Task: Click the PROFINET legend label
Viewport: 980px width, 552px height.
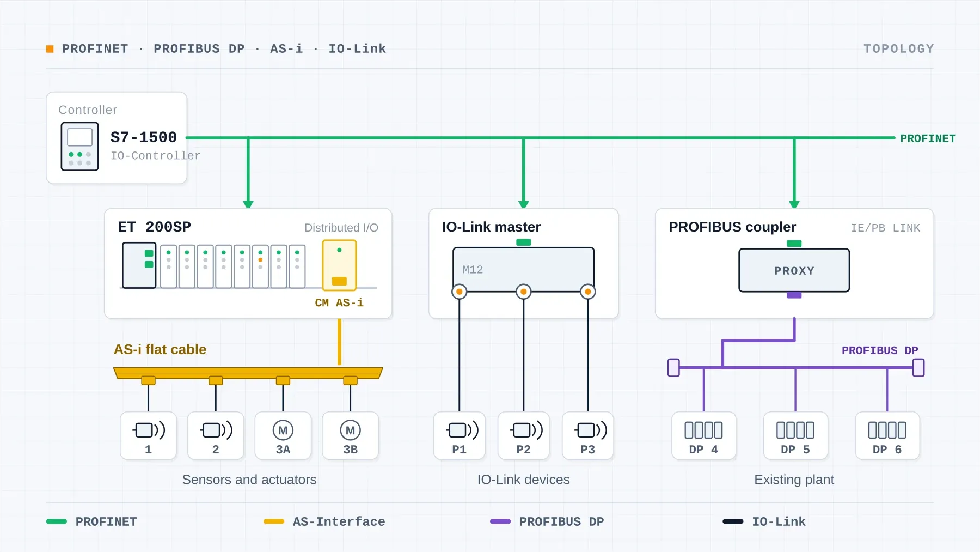Action: 106,521
